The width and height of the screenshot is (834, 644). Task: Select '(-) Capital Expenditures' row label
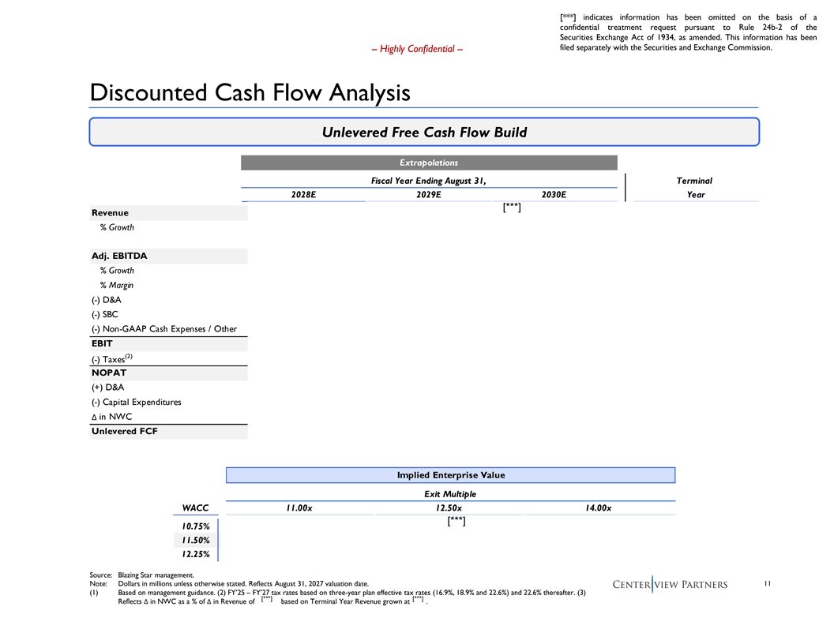tap(136, 402)
